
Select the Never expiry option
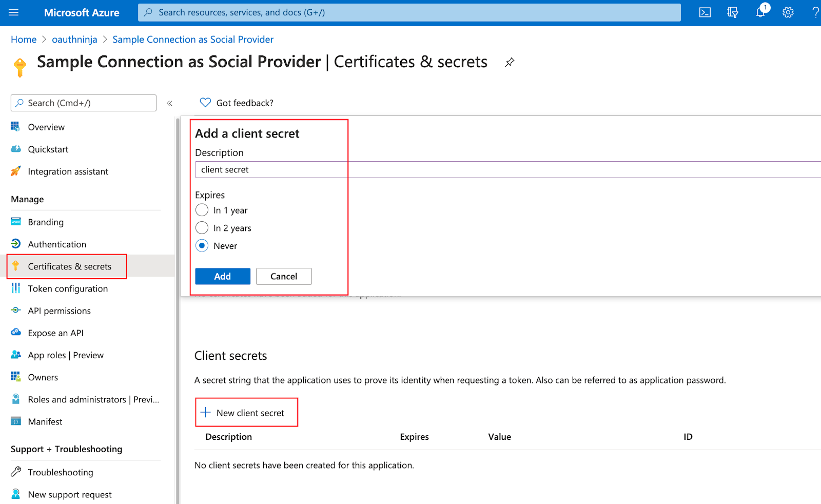pos(202,246)
